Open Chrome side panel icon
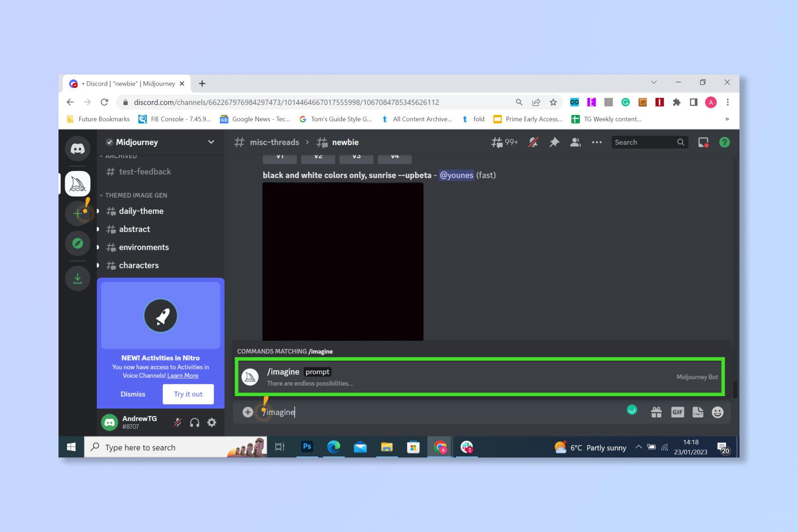This screenshot has width=798, height=532. [693, 102]
